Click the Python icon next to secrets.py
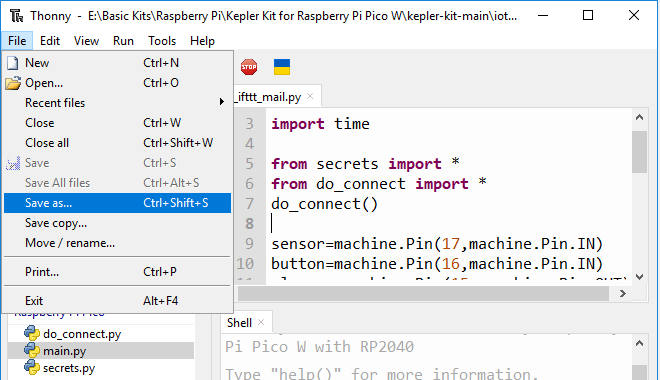 [x=32, y=367]
